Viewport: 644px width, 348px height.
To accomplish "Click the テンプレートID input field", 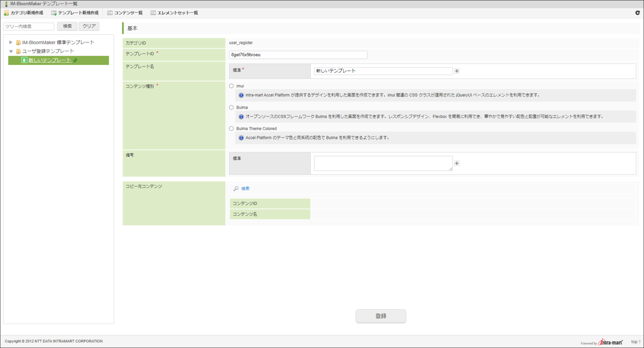I will point(298,55).
